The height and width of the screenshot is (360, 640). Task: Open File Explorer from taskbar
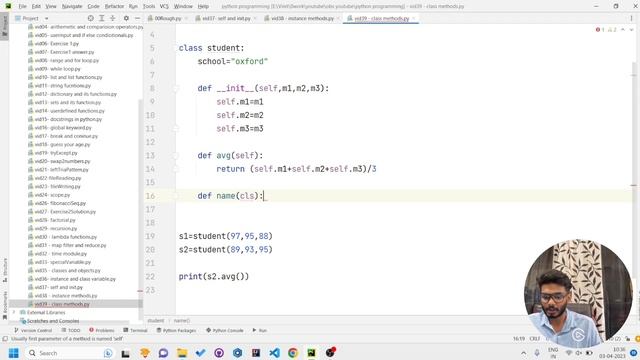182,353
